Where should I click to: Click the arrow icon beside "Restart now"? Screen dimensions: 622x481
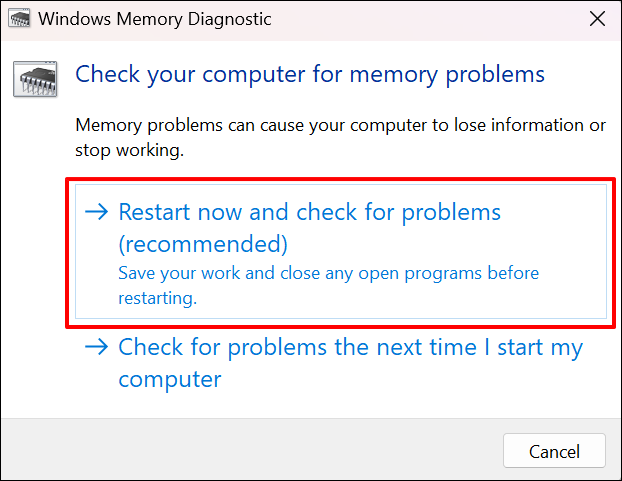point(97,212)
